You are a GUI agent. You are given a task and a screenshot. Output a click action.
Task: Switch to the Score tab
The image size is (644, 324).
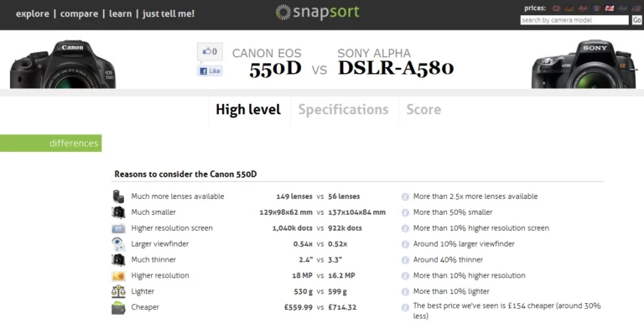point(423,109)
